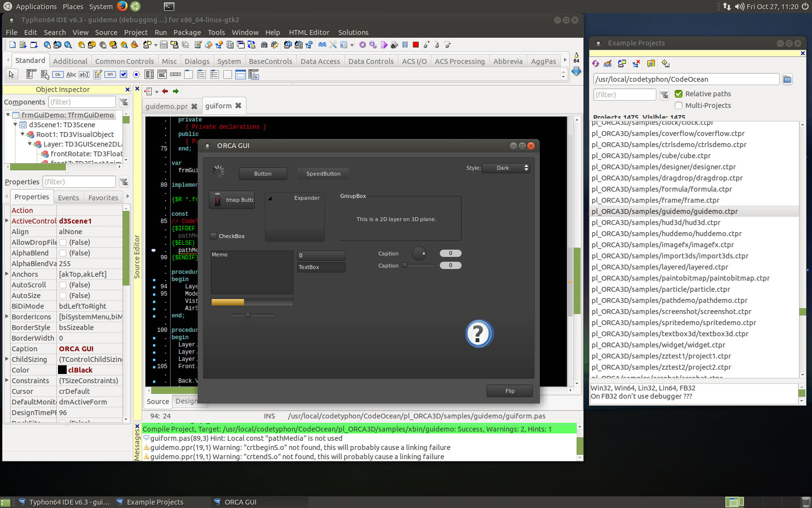Click the Button in ORCA GUI window
Image resolution: width=812 pixels, height=508 pixels.
[x=263, y=174]
